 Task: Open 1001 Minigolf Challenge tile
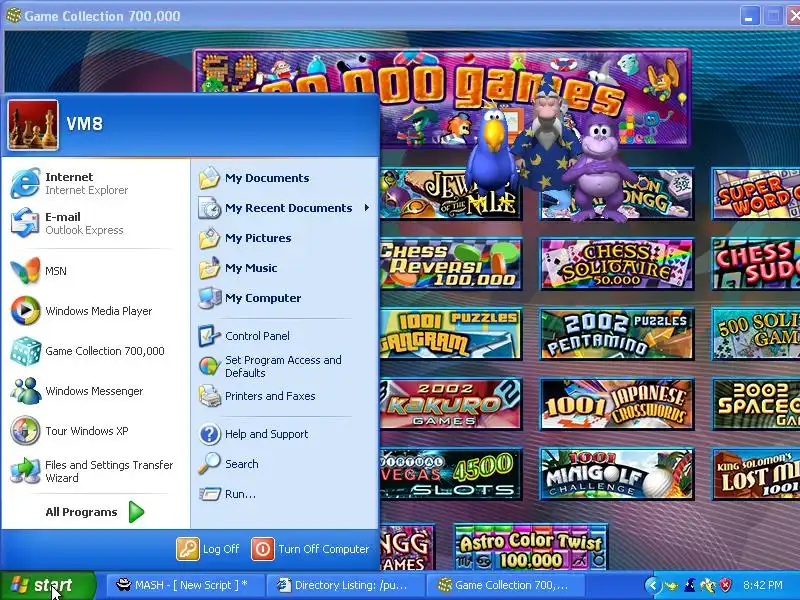[x=617, y=474]
